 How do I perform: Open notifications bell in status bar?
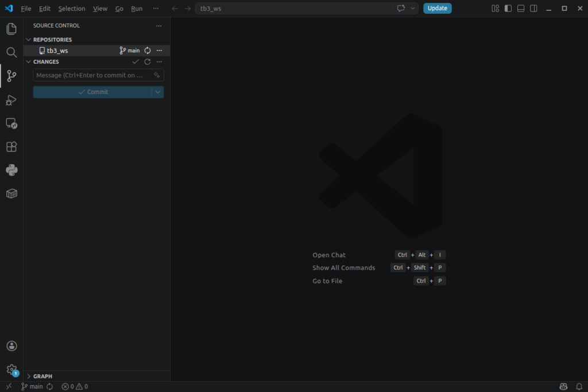coord(579,386)
